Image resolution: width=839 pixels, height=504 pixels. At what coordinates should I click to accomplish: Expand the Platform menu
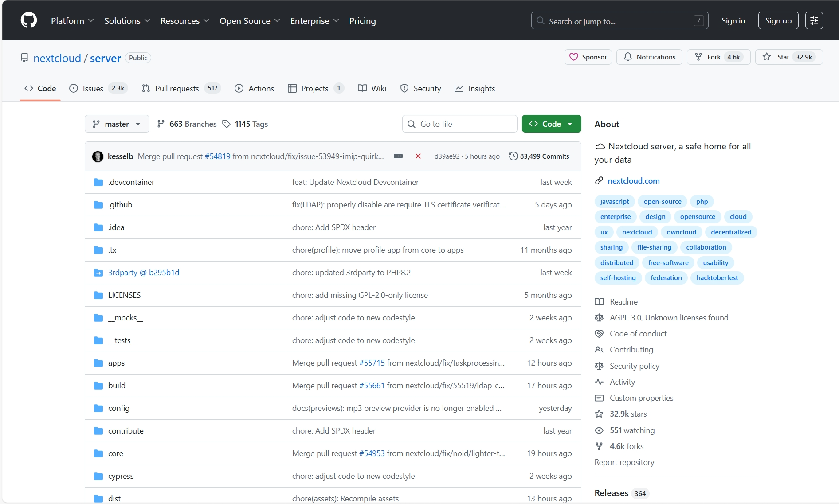(x=72, y=21)
